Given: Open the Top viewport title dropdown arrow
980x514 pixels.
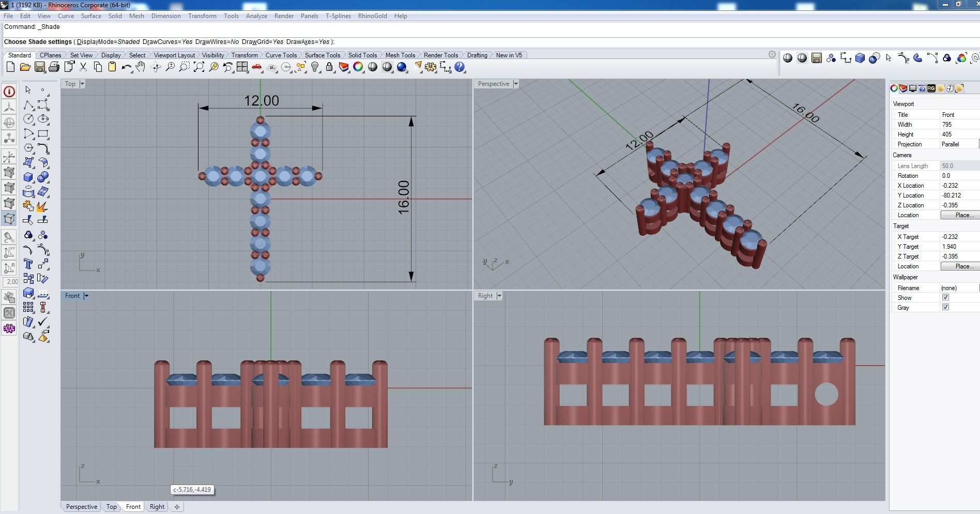Looking at the screenshot, I should pos(82,84).
